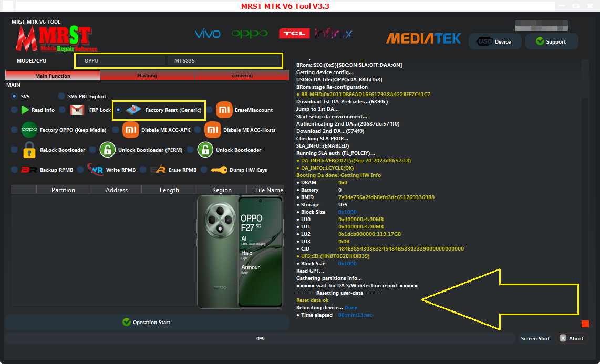This screenshot has height=364, width=600.
Task: Open the MT6835 CPU field
Action: click(223, 60)
